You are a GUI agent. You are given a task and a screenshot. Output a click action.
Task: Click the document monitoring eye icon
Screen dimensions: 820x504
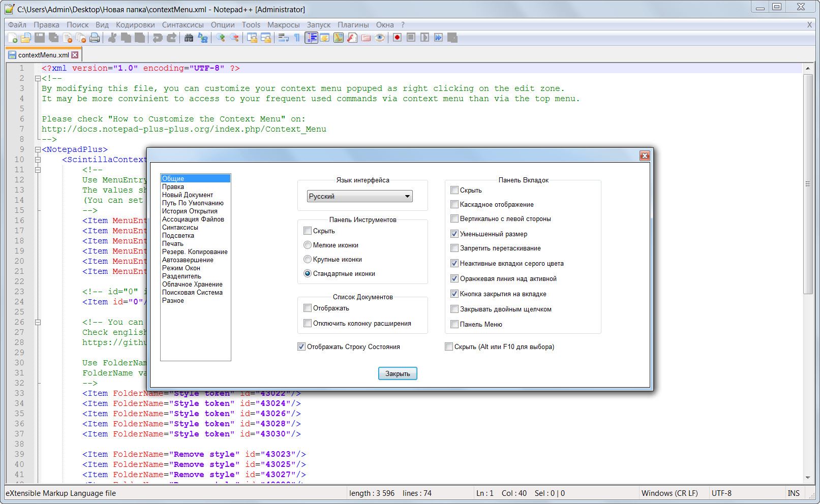(380, 38)
